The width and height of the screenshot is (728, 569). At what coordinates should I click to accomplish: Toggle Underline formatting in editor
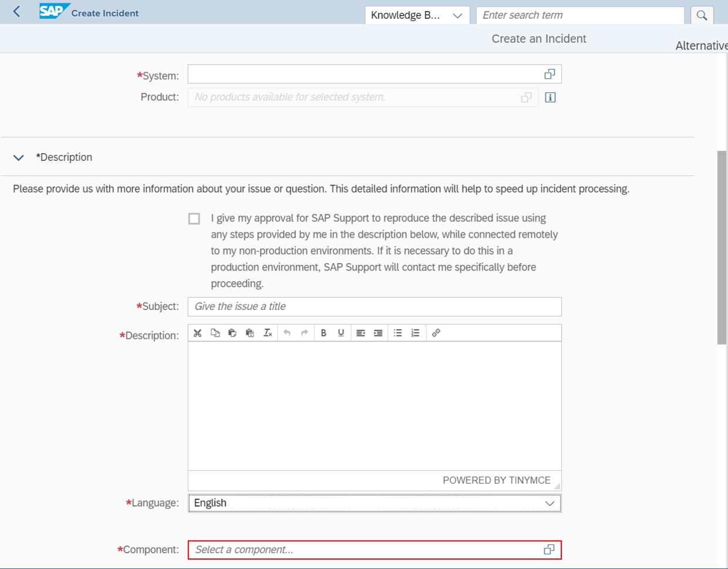tap(341, 333)
